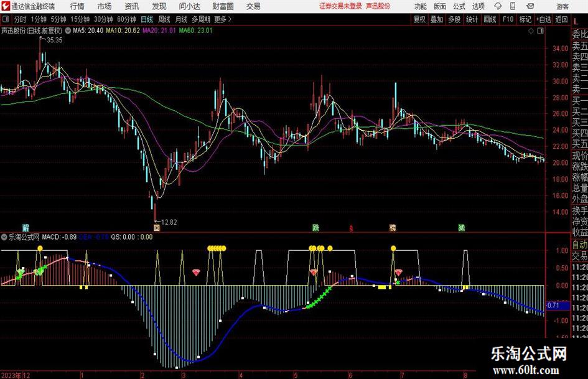Switch to the 月线 monthly tab
Image resolution: width=588 pixels, height=379 pixels.
[182, 19]
